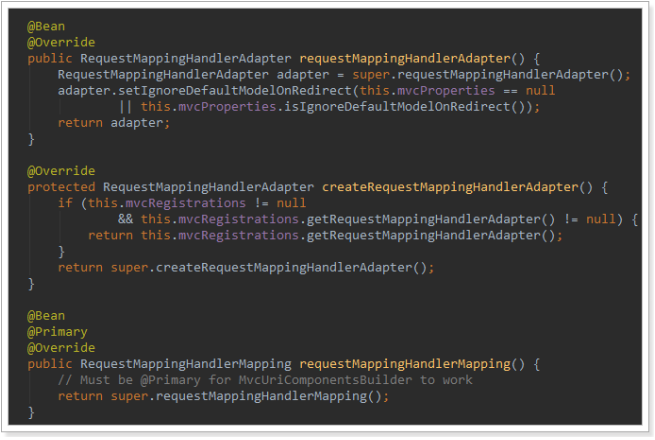
Task: Click 'isIgnoreDefaultModelOnRedirect()' call
Action: 405,107
